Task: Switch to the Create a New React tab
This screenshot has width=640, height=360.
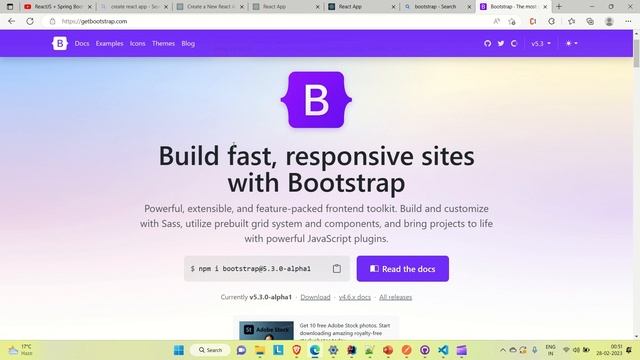Action: pos(210,7)
